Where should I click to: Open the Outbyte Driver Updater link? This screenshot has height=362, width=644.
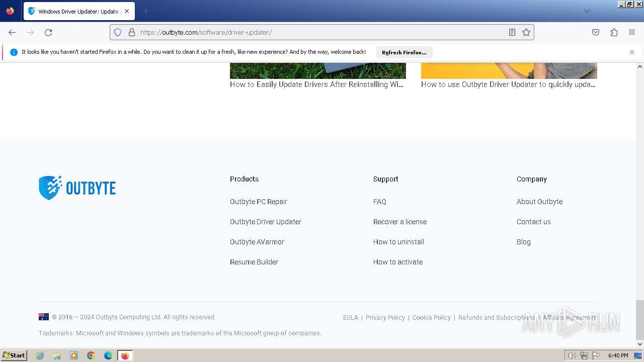coord(266,222)
